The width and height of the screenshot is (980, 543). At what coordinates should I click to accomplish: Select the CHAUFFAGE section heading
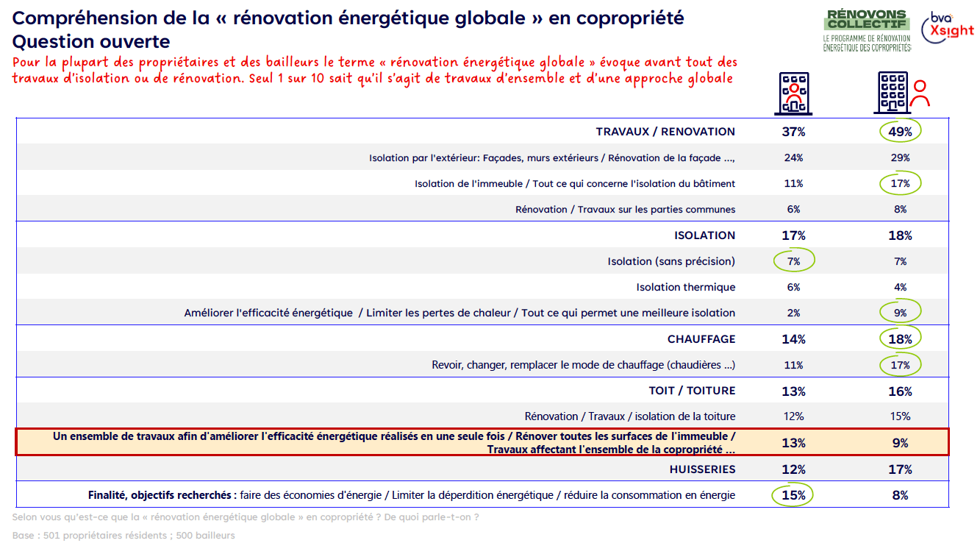pyautogui.click(x=701, y=339)
